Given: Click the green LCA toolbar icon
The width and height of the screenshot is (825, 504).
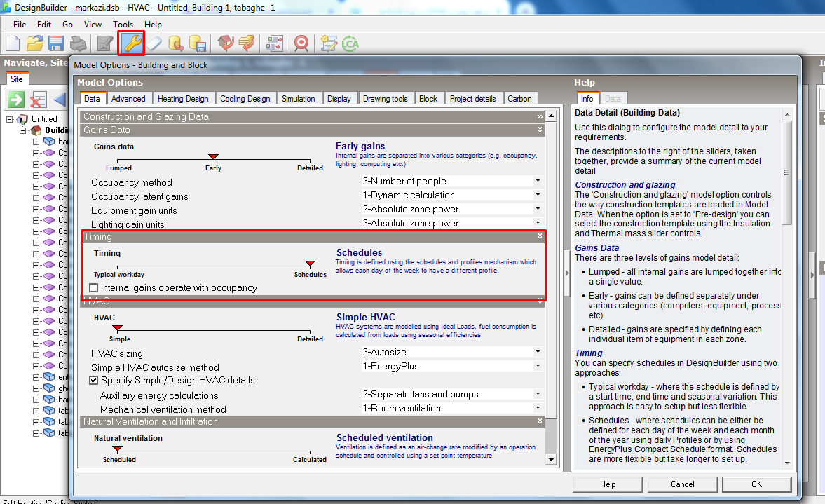Looking at the screenshot, I should (350, 43).
